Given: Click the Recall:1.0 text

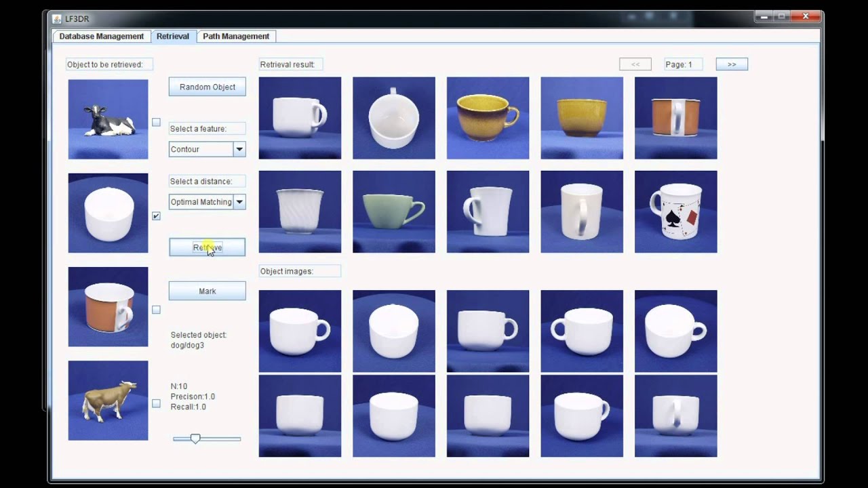Looking at the screenshot, I should 189,407.
